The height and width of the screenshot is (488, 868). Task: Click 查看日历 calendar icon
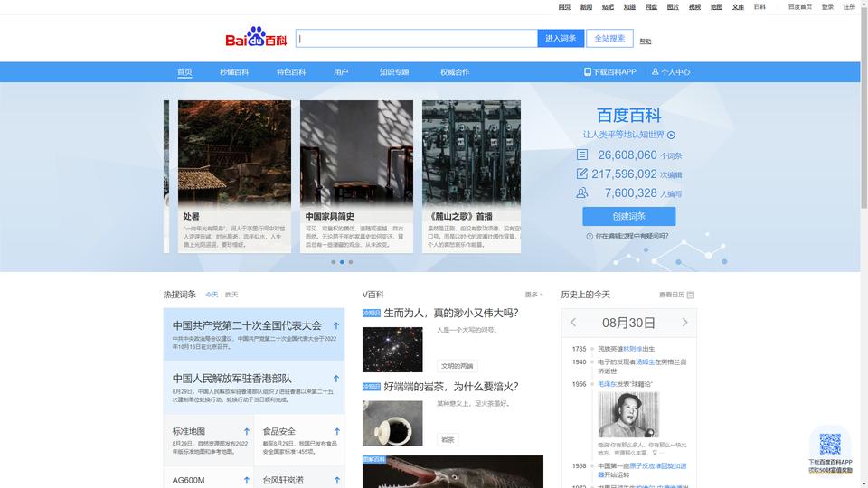pyautogui.click(x=690, y=295)
